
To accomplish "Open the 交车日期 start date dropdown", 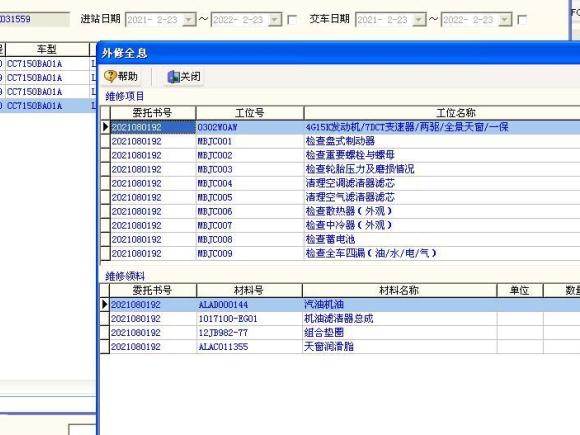I will (x=419, y=20).
